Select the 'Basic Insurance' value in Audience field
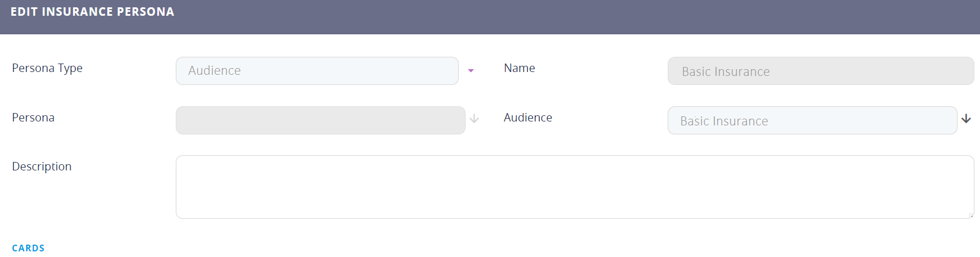The height and width of the screenshot is (257, 980). [x=724, y=121]
